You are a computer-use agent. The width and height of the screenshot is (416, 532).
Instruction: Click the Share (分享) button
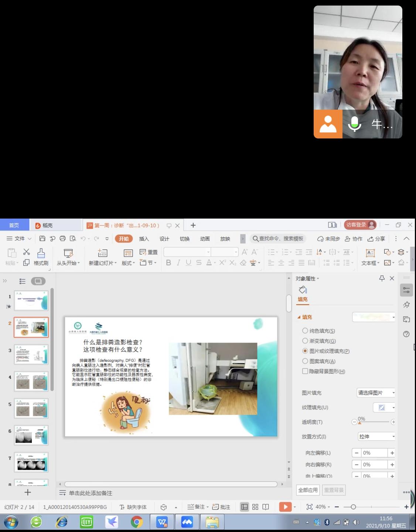tap(376, 239)
